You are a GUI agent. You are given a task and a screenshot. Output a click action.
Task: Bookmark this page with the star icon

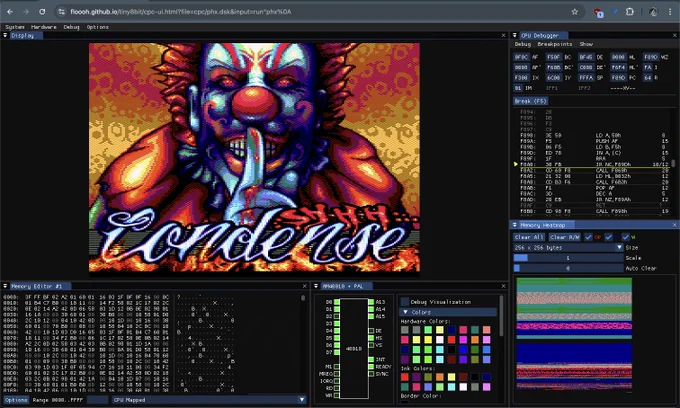point(574,11)
